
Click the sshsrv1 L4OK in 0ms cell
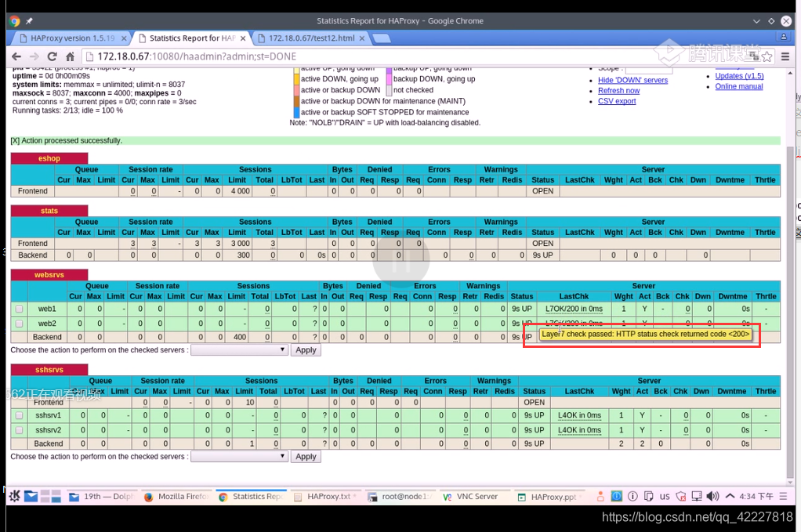tap(579, 415)
